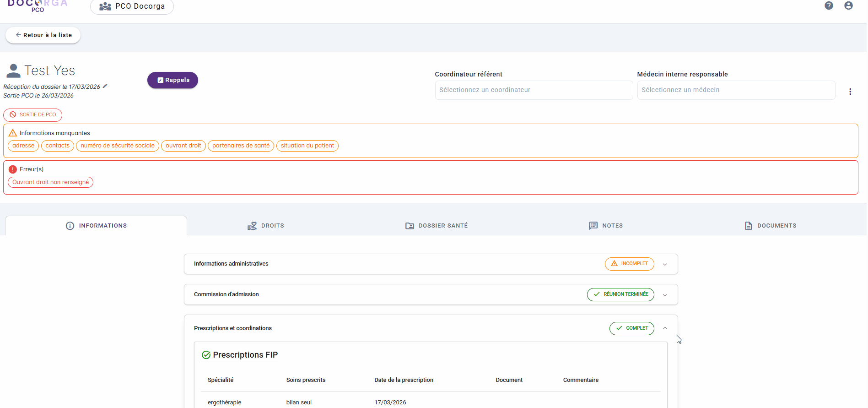Click the Soins prescrits column header
868x408 pixels.
[306, 380]
